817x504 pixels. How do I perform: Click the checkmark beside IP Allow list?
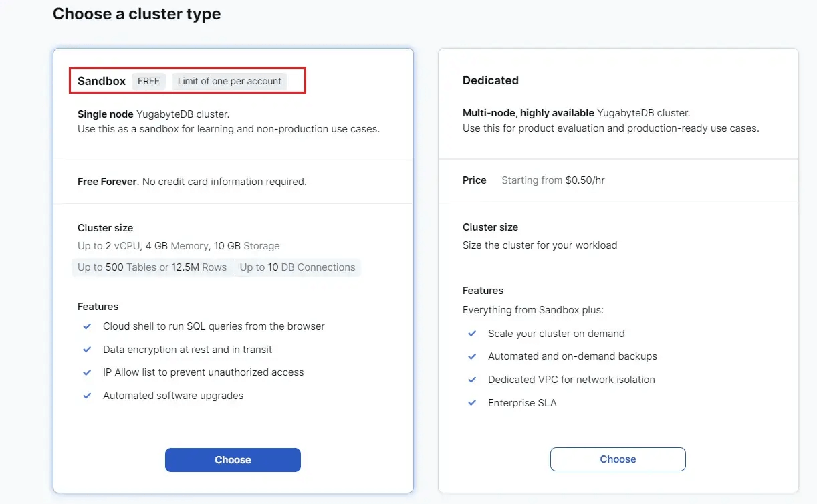(x=87, y=372)
